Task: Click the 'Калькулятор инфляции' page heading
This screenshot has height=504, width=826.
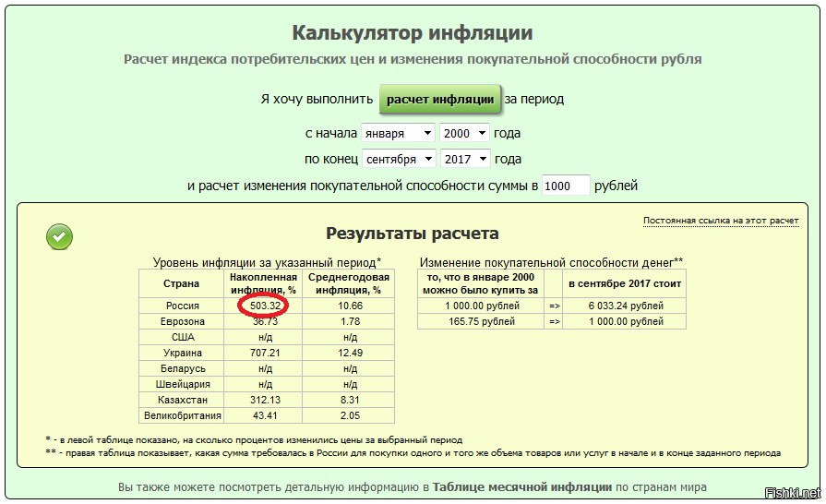Action: tap(413, 33)
